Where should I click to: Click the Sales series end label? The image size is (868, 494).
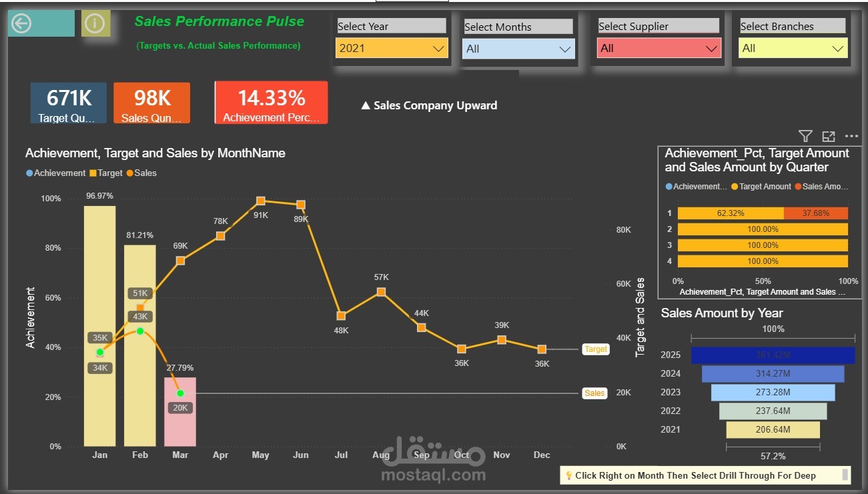[x=594, y=393]
